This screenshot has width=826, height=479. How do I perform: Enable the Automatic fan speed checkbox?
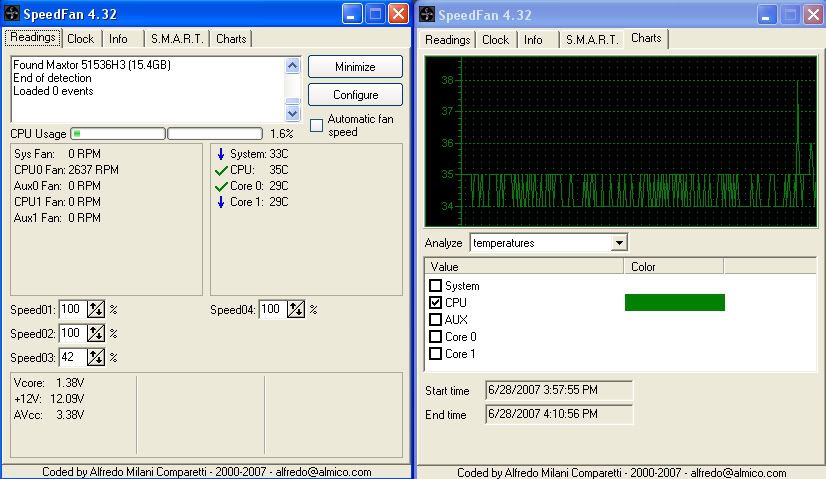(317, 125)
